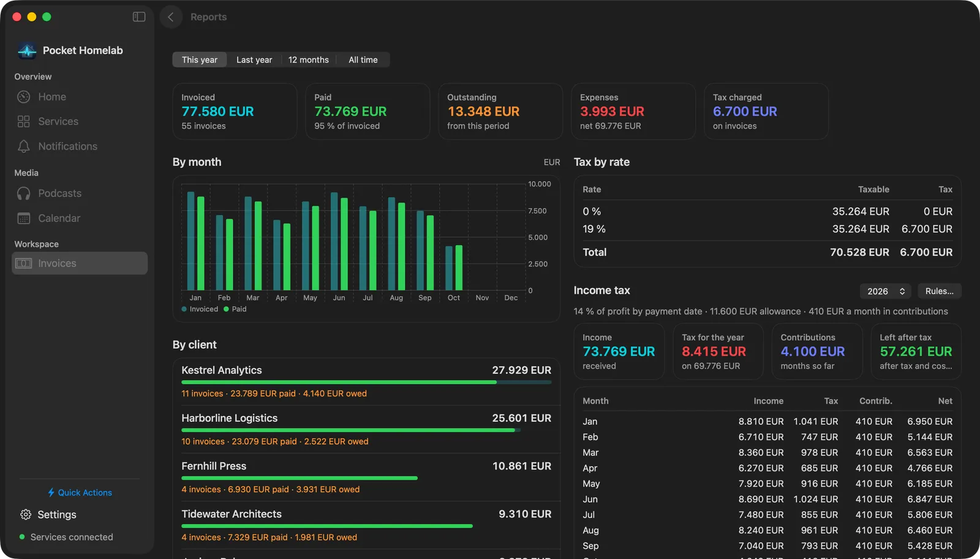
Task: Click the Podcasts headphones icon
Action: [x=24, y=193]
